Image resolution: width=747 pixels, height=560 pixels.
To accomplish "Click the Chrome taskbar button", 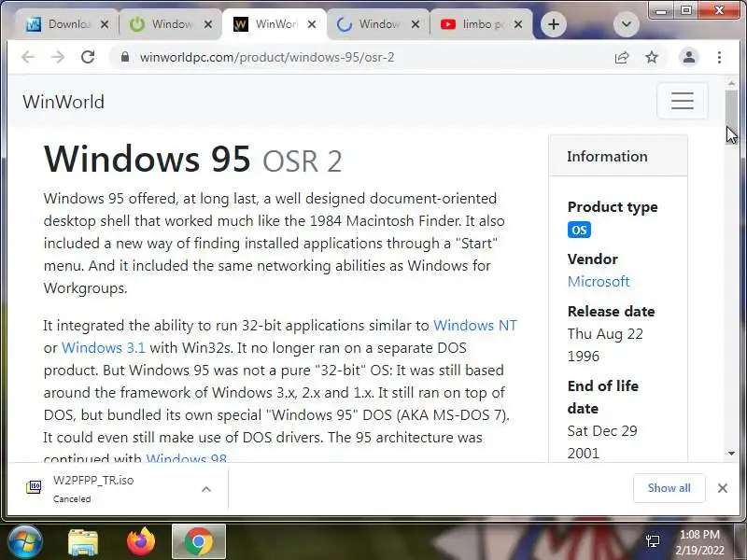I will click(199, 541).
